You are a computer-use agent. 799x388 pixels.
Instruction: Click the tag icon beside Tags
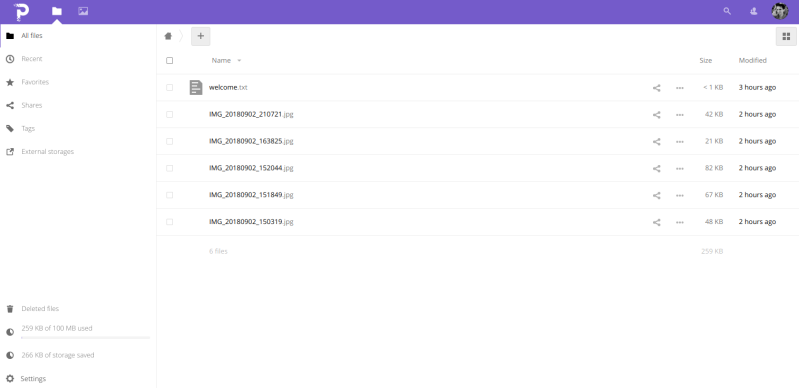tap(10, 128)
